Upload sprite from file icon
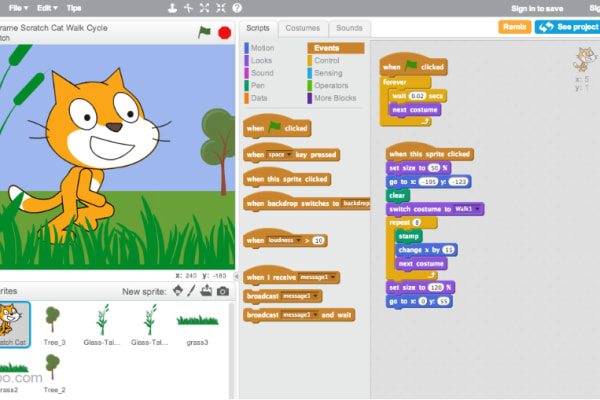The image size is (600, 400). tap(207, 291)
